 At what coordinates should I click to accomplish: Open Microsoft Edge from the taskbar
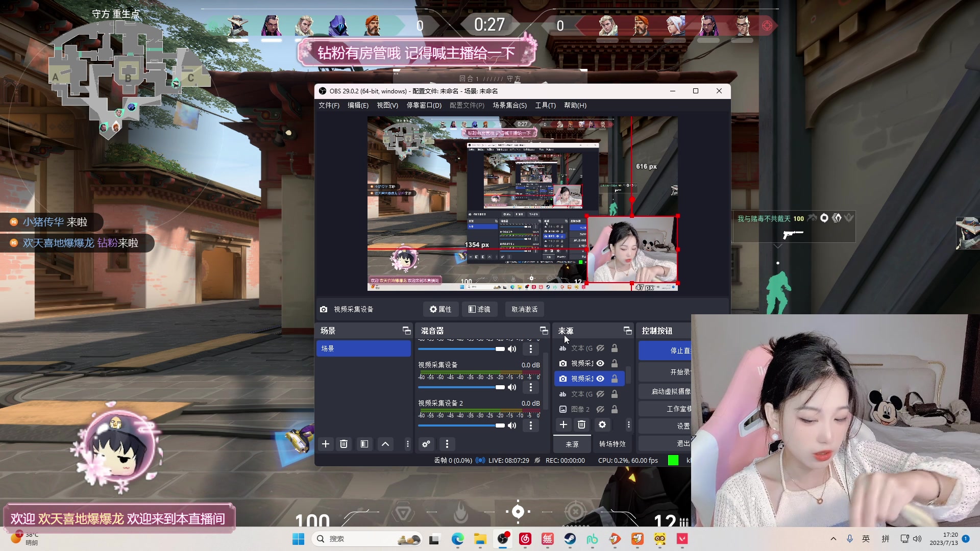pos(458,539)
